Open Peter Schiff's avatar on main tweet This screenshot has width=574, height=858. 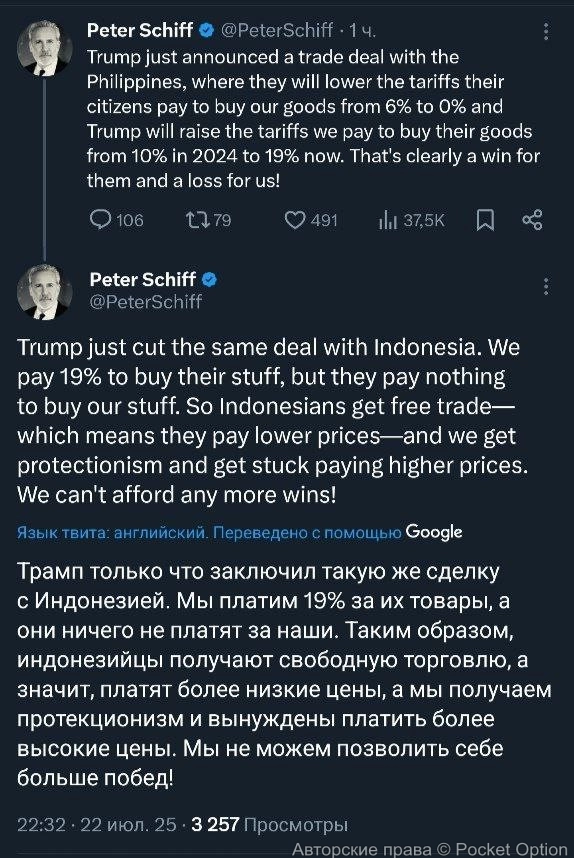(45, 292)
